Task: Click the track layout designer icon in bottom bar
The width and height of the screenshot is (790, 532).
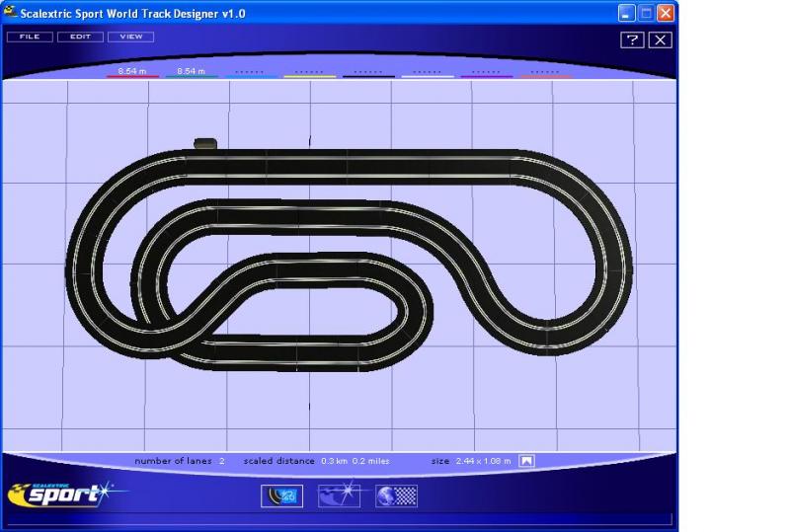Action: (281, 495)
